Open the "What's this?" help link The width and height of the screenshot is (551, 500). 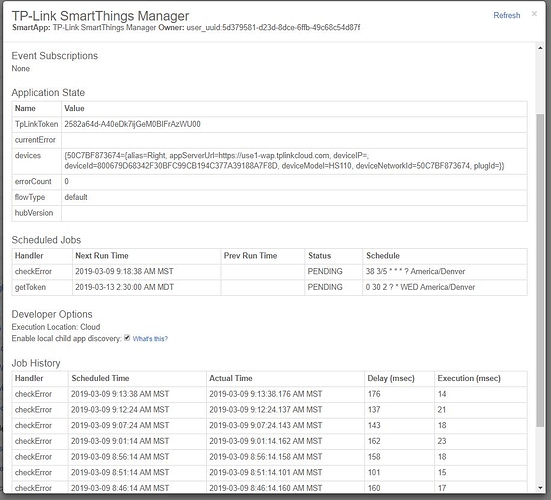click(150, 339)
